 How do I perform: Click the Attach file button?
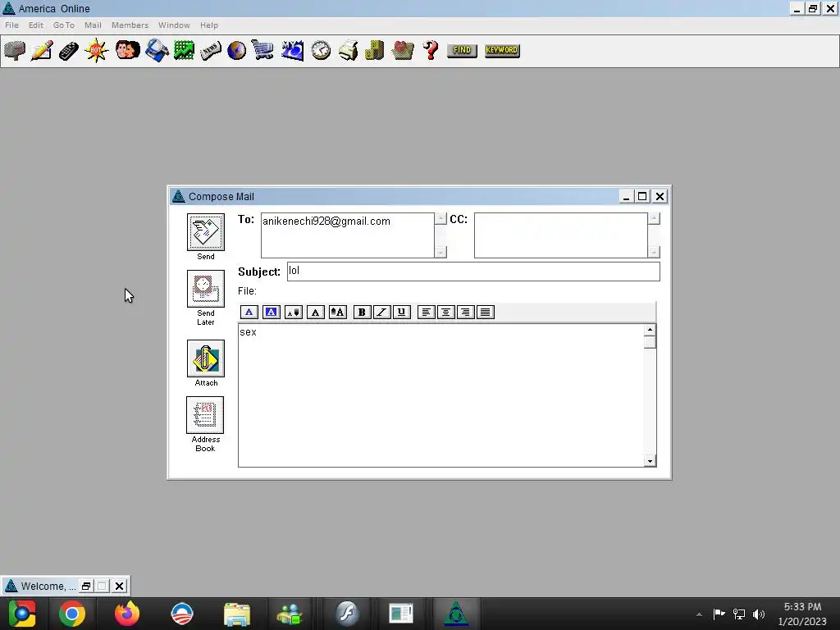[206, 358]
